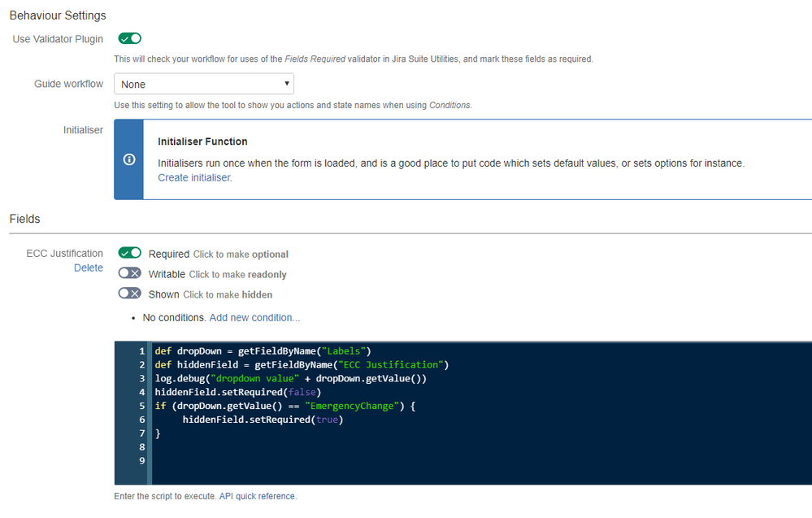Toggle the Shown switch

[129, 294]
